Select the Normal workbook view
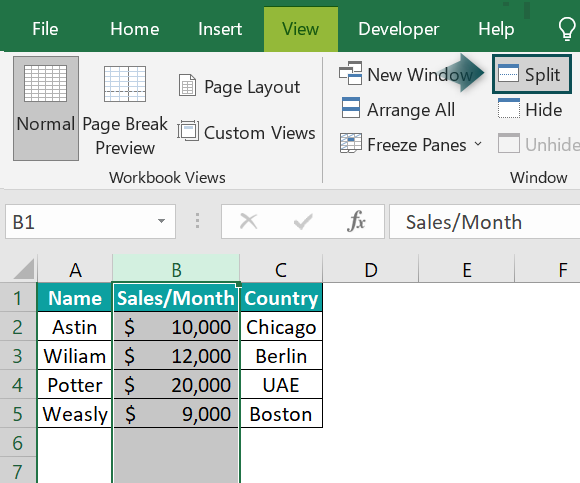Image resolution: width=580 pixels, height=483 pixels. [46, 108]
